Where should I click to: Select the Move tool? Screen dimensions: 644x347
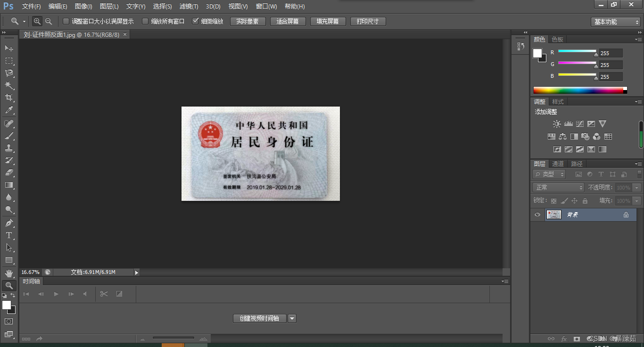point(9,48)
